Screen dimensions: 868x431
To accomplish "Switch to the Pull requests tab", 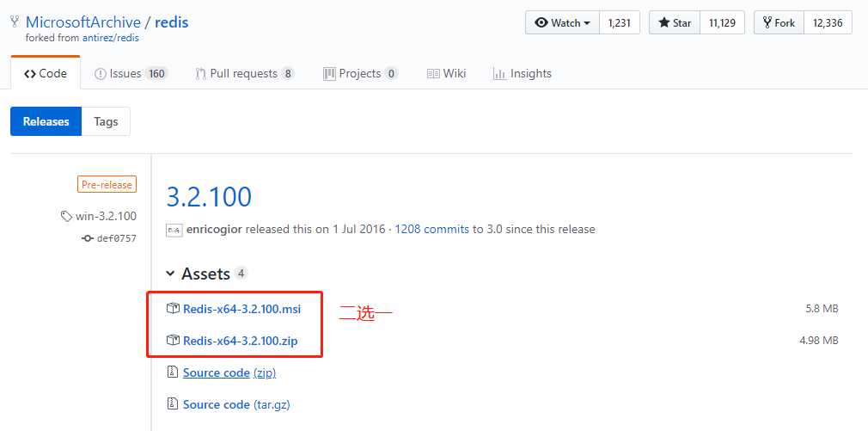I will coord(245,73).
